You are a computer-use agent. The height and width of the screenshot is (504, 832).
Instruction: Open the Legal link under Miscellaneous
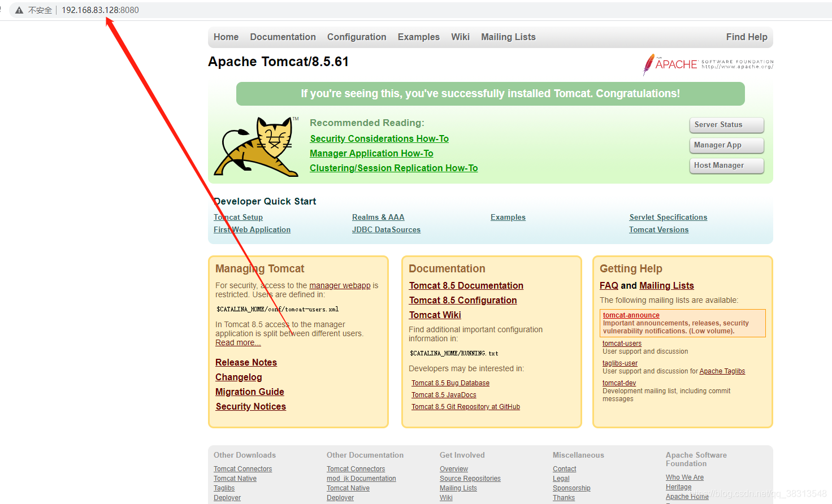(561, 479)
